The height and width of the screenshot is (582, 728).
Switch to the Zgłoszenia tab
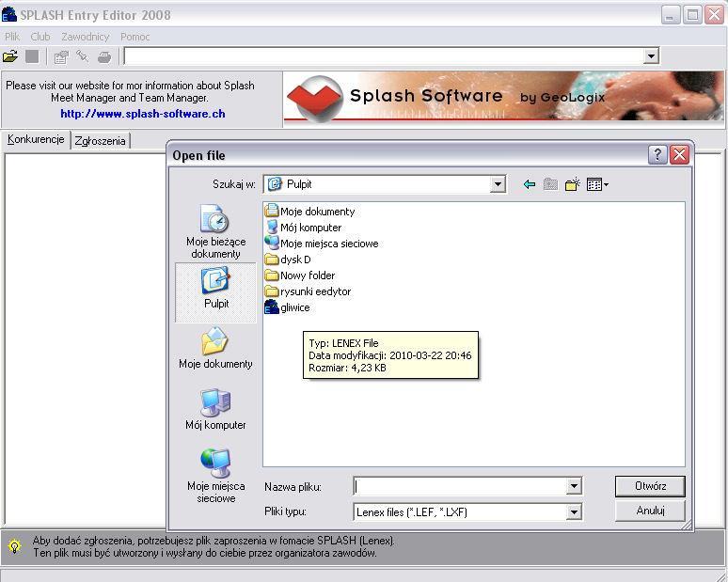pos(101,141)
